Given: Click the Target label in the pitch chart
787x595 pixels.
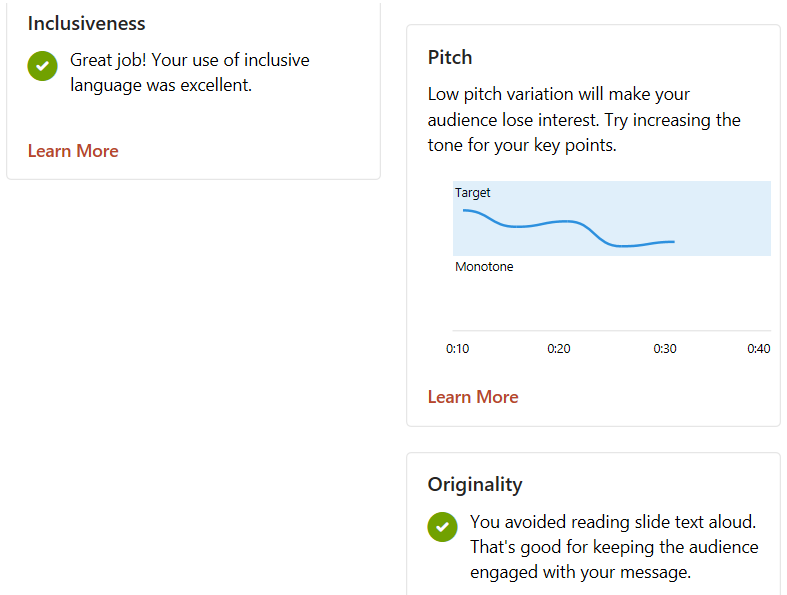Looking at the screenshot, I should 473,193.
